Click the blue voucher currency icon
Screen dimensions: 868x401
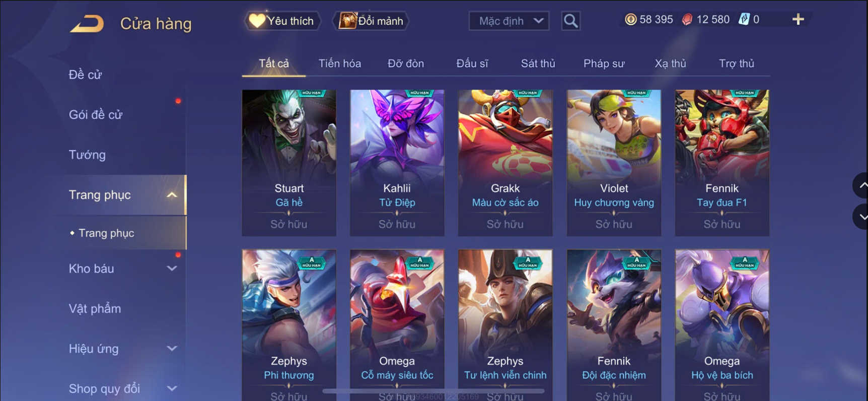click(744, 20)
